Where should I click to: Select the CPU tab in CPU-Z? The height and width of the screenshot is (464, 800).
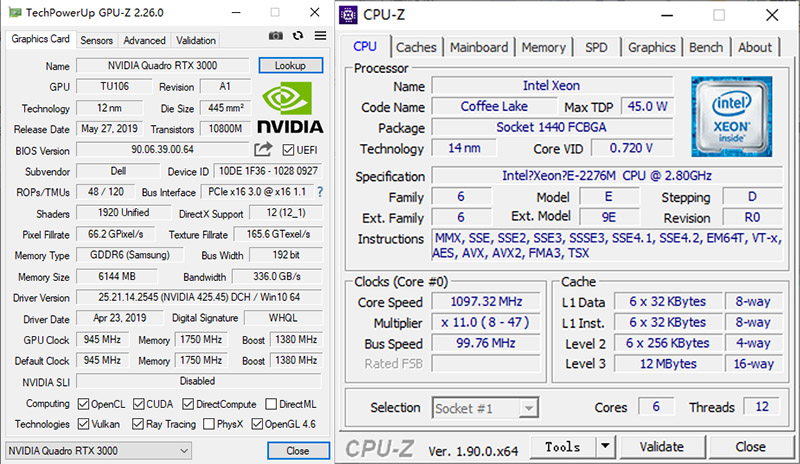365,46
